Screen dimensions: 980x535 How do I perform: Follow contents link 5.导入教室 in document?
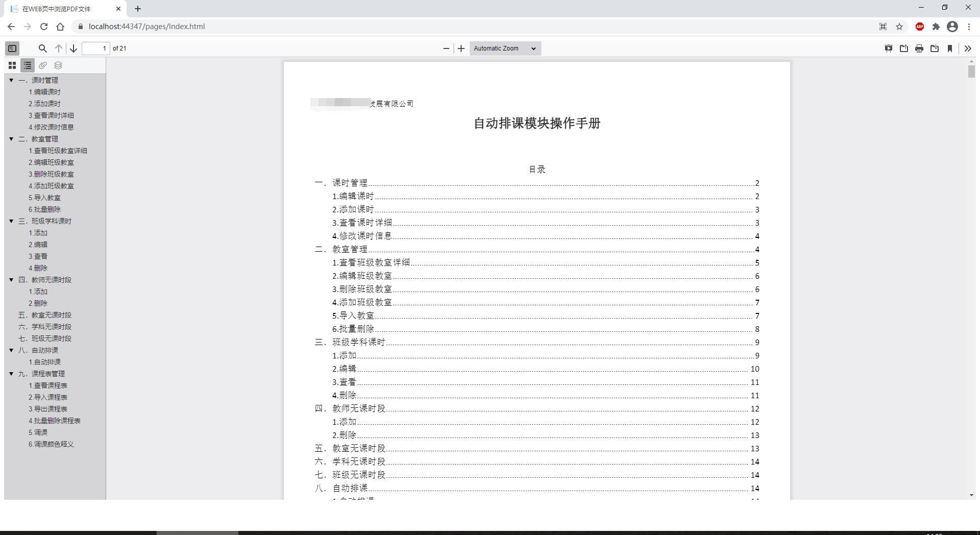546,315
